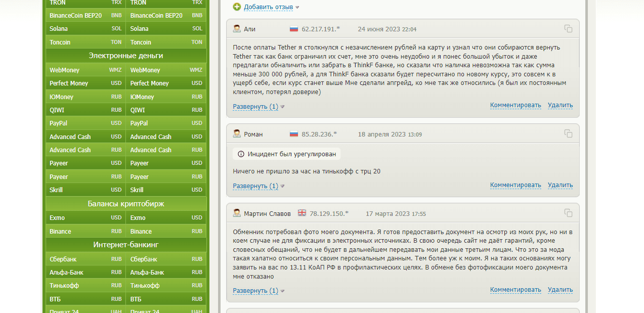This screenshot has height=313, width=644.
Task: Click the UK flag next to IP 78.129.150.*
Action: click(302, 213)
